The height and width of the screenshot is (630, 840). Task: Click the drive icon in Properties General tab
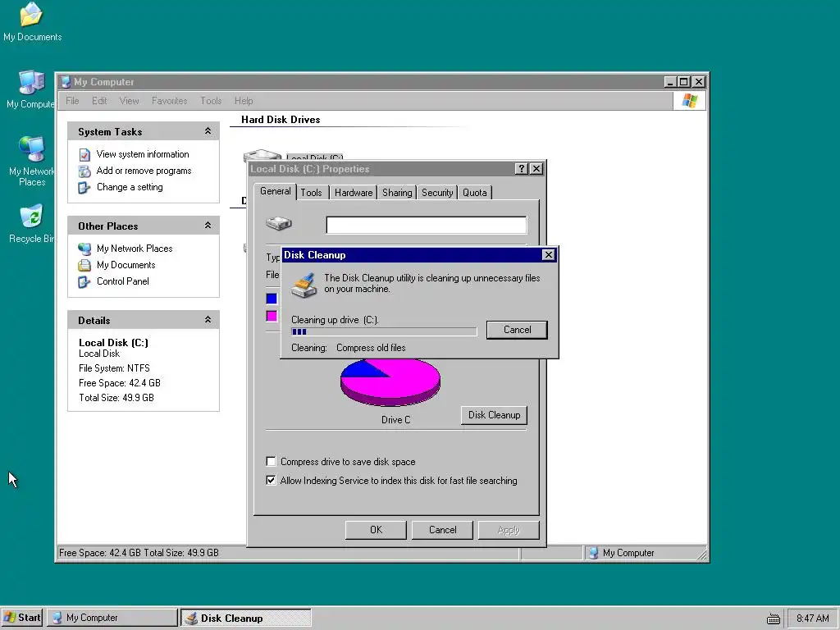click(279, 223)
